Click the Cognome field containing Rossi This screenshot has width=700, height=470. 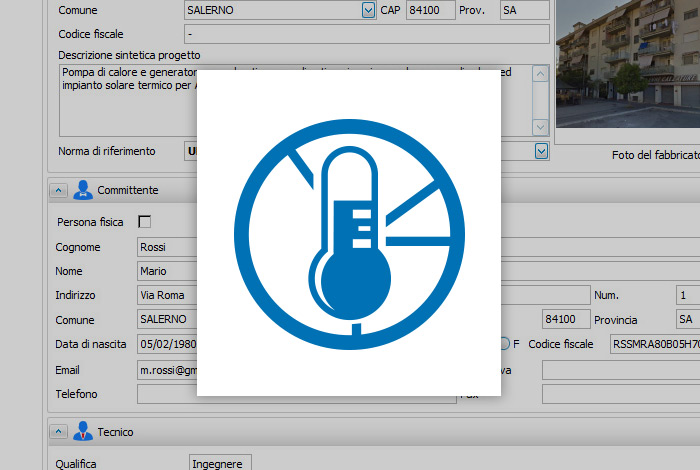pos(166,247)
